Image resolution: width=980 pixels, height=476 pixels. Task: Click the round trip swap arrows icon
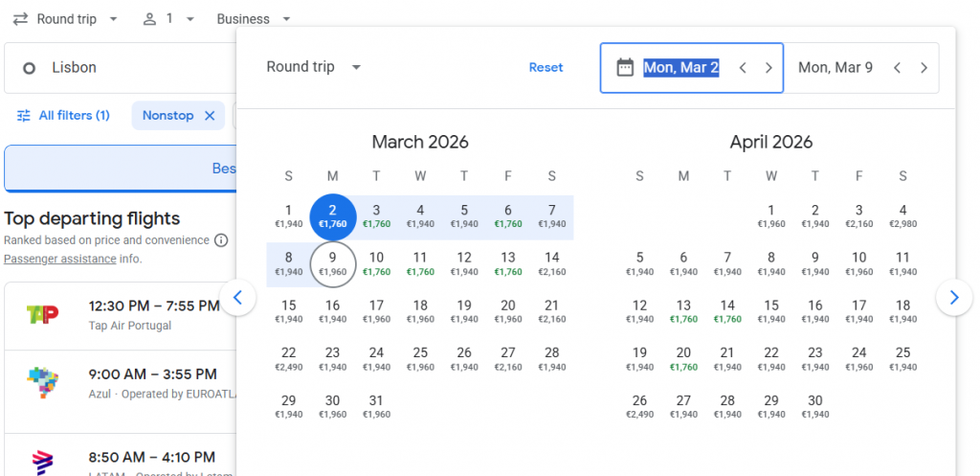coord(21,19)
